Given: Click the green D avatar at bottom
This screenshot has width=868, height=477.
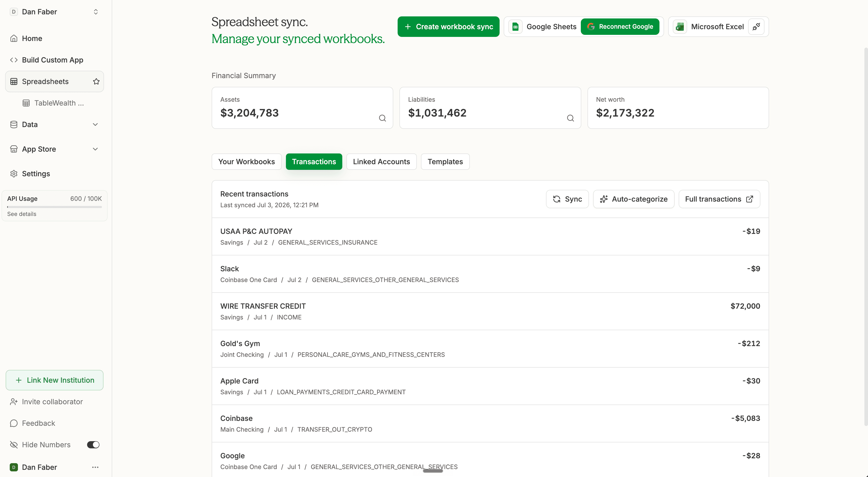Looking at the screenshot, I should coord(14,468).
